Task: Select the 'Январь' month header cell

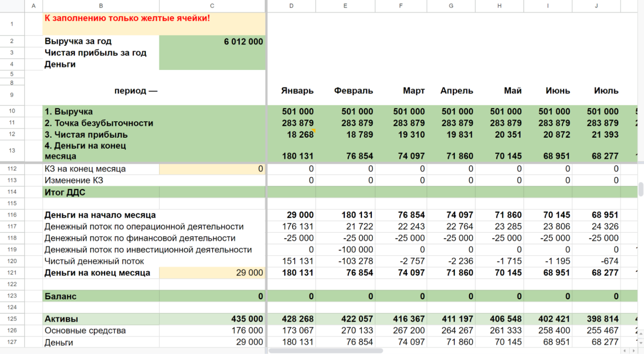Action: click(291, 91)
